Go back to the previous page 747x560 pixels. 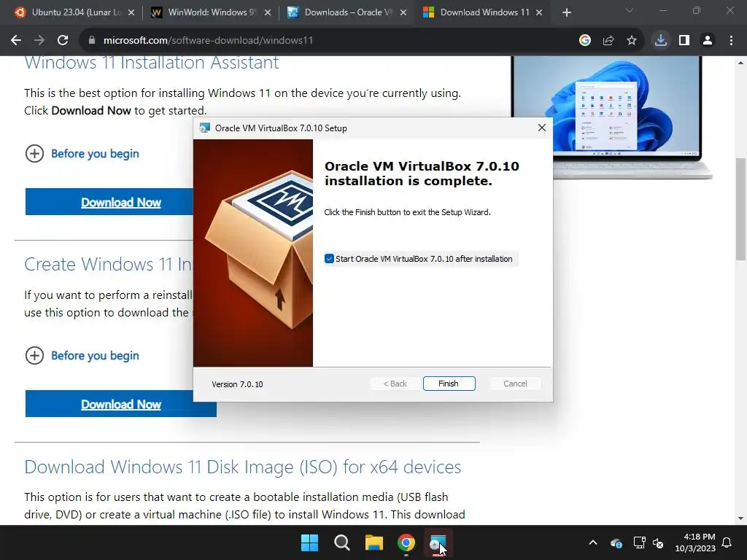tap(16, 40)
